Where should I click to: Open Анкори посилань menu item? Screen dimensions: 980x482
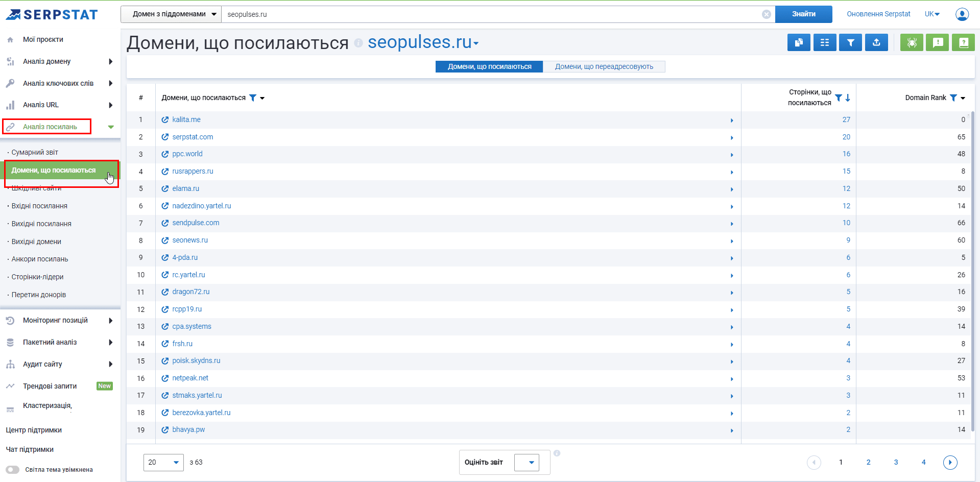click(40, 259)
